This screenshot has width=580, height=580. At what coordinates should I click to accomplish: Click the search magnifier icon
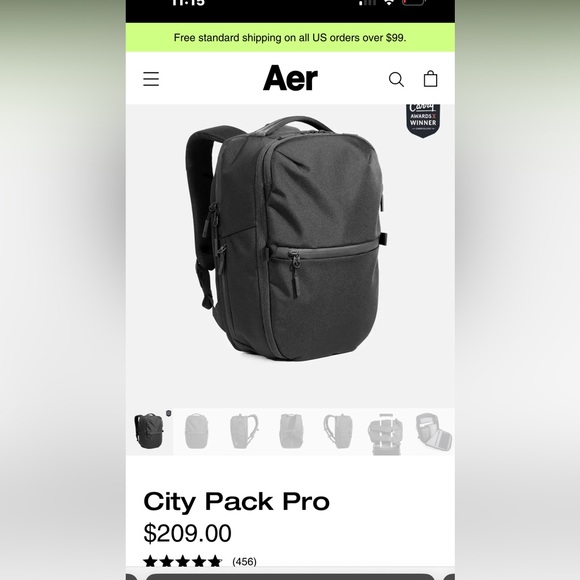click(x=396, y=79)
